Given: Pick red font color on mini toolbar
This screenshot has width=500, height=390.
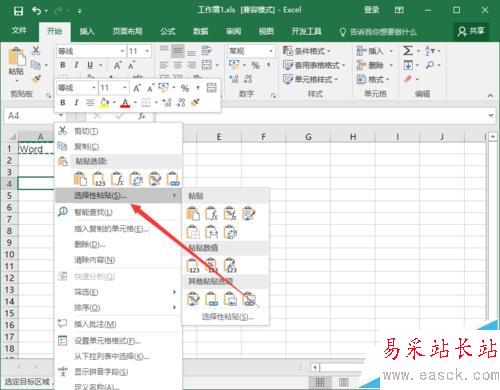Looking at the screenshot, I should point(125,103).
